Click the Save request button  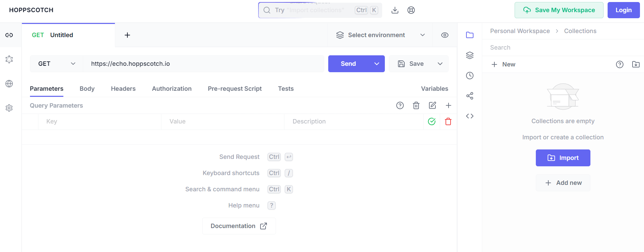pos(411,64)
